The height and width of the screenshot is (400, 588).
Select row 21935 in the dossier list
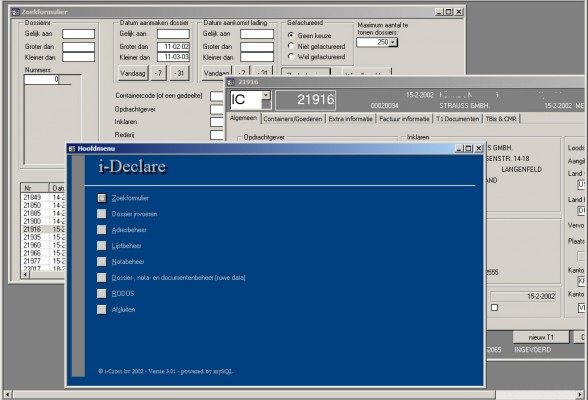tap(43, 237)
